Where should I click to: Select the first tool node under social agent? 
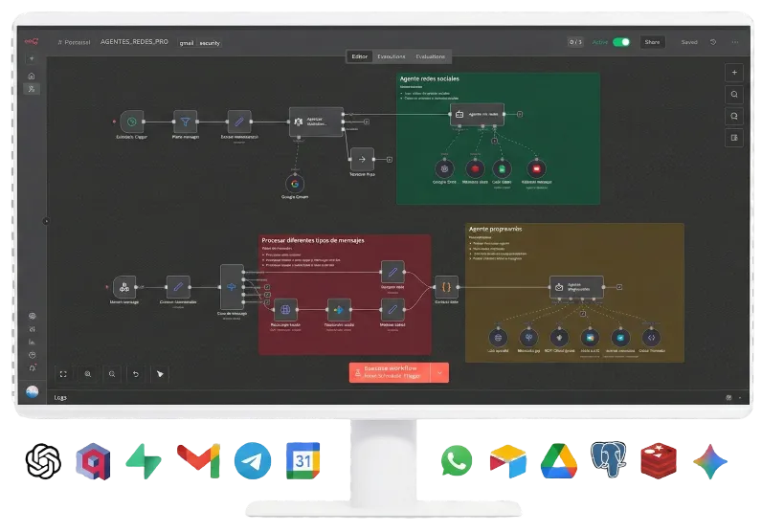tap(444, 169)
